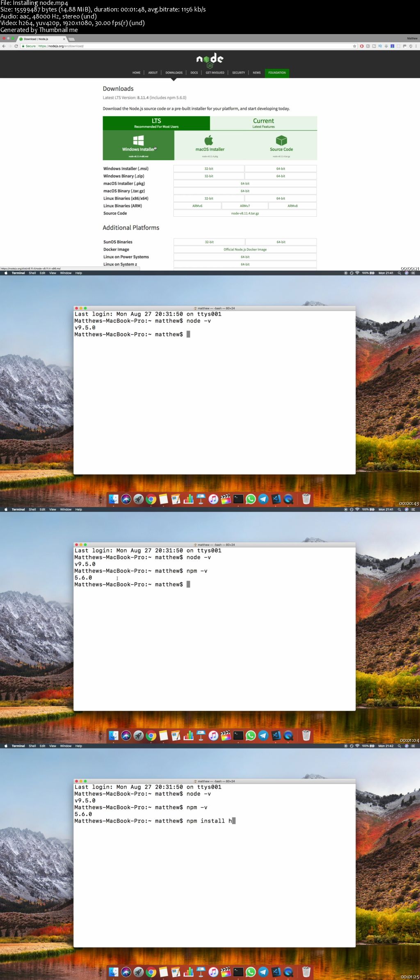Click the macOS Installer apple icon

click(x=209, y=140)
